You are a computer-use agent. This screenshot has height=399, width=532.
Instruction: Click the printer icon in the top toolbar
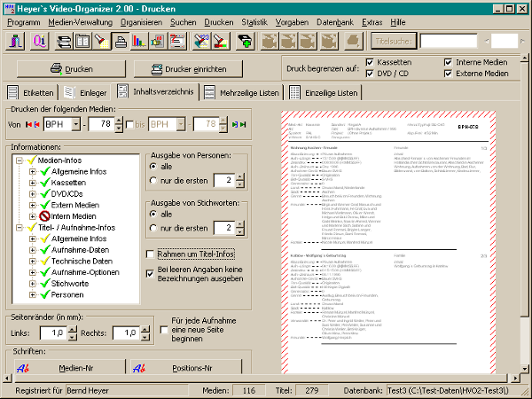pos(119,41)
